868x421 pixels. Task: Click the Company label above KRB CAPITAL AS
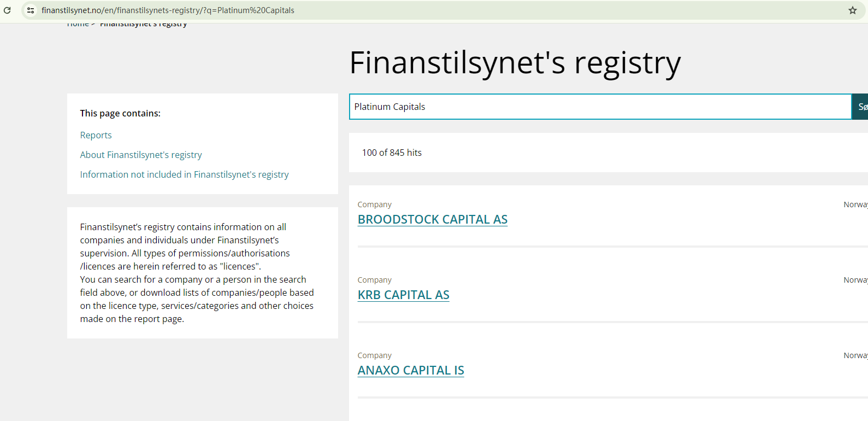tap(374, 280)
